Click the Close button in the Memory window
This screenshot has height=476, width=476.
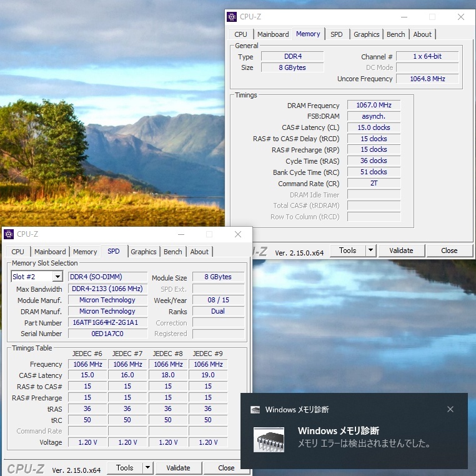449,250
